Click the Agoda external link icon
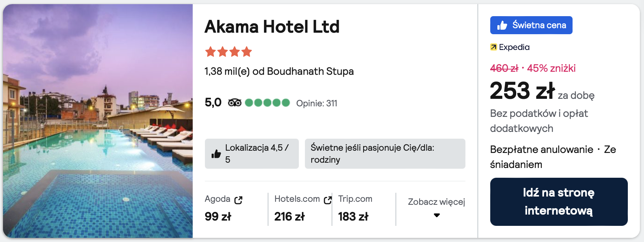Image resolution: width=644 pixels, height=242 pixels. coord(238,200)
